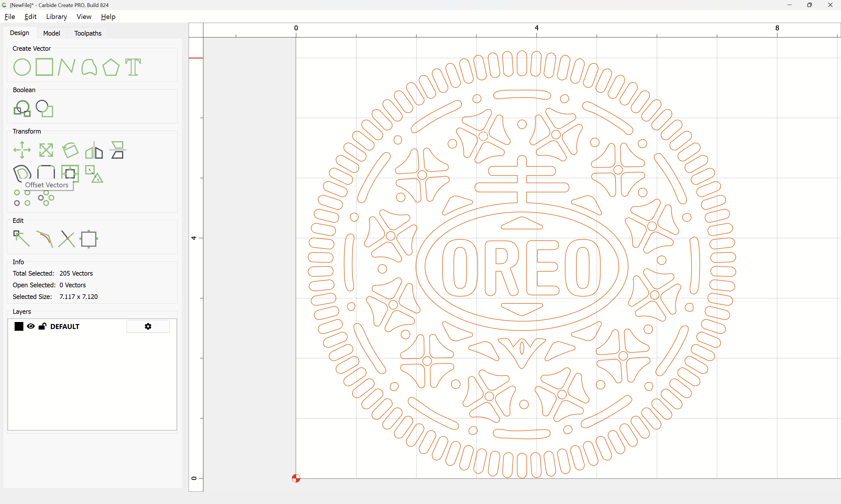Click the Boolean Union icon
841x504 pixels.
[22, 108]
